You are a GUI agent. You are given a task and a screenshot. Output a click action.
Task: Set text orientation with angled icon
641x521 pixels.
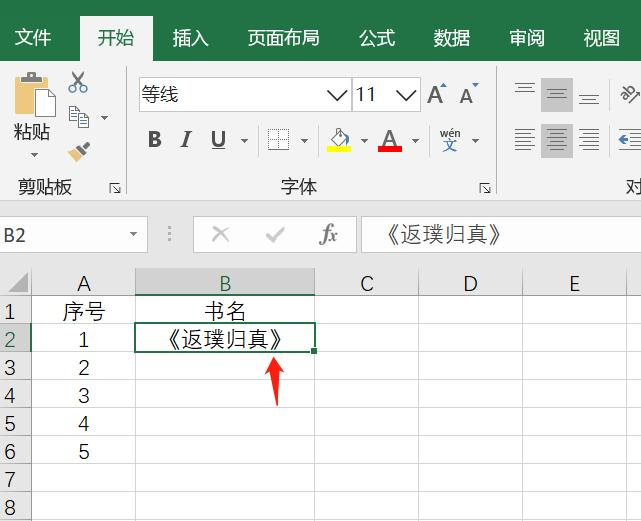[x=630, y=94]
